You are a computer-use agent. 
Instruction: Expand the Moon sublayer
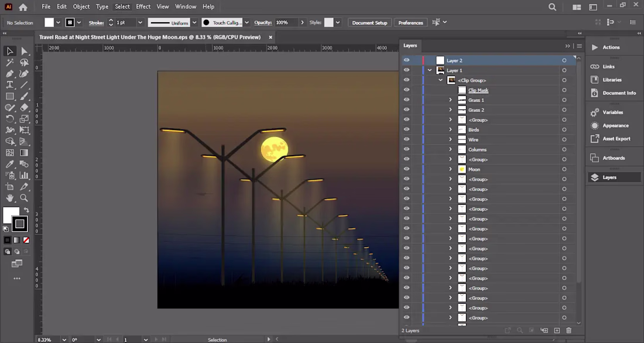coord(451,169)
